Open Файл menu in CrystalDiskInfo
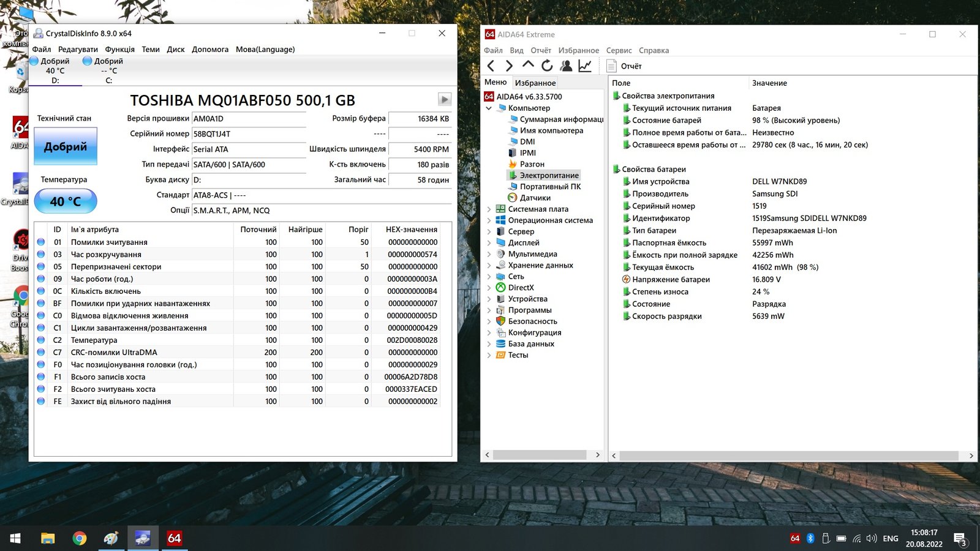This screenshot has width=980, height=551. coord(42,50)
